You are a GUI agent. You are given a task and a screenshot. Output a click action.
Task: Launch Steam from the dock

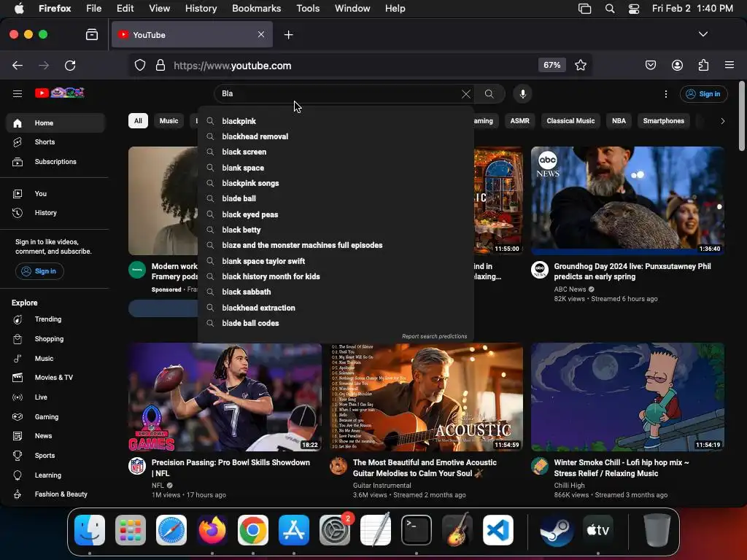[x=557, y=529]
